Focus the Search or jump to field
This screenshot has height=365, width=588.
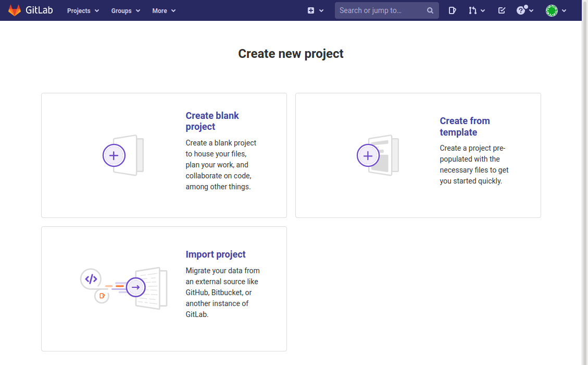pos(380,10)
